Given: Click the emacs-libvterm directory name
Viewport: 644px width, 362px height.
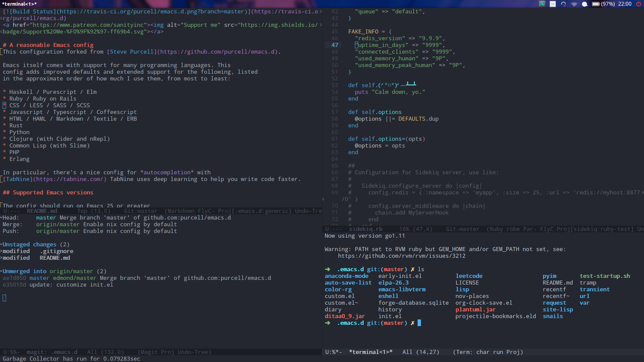Looking at the screenshot, I should click(402, 289).
